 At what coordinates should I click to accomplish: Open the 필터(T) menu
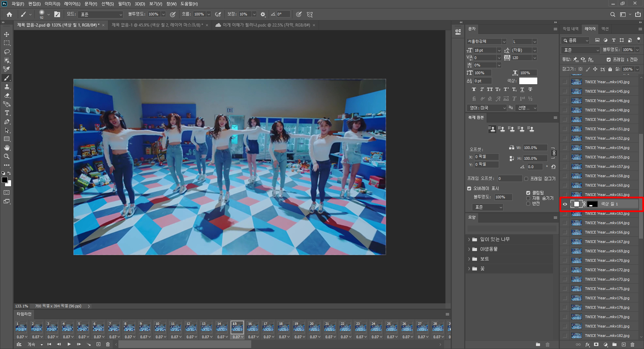[x=124, y=4]
